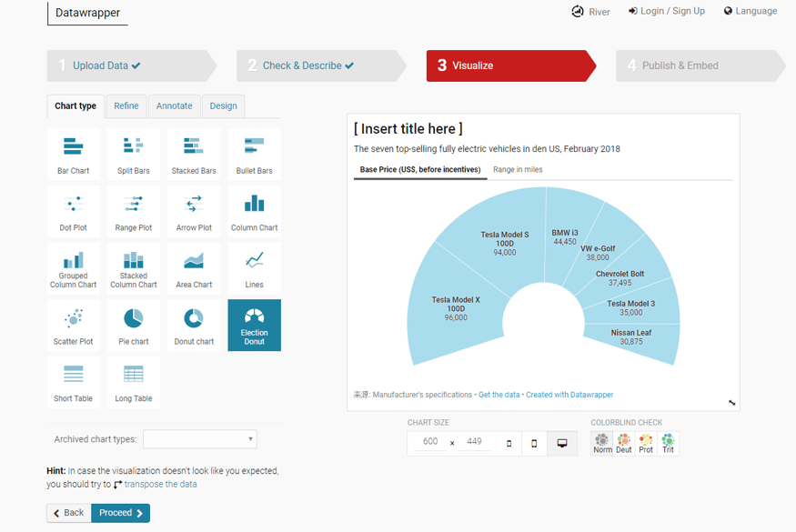The height and width of the screenshot is (532, 796).
Task: Click the Insert title here heading
Action: point(408,129)
